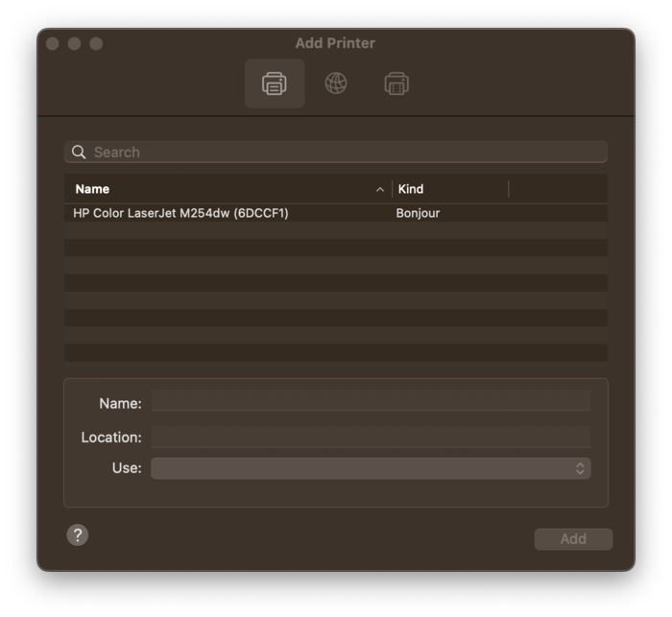Open the Windows printer tab icon
Viewport: 672px width, 617px height.
[x=396, y=83]
